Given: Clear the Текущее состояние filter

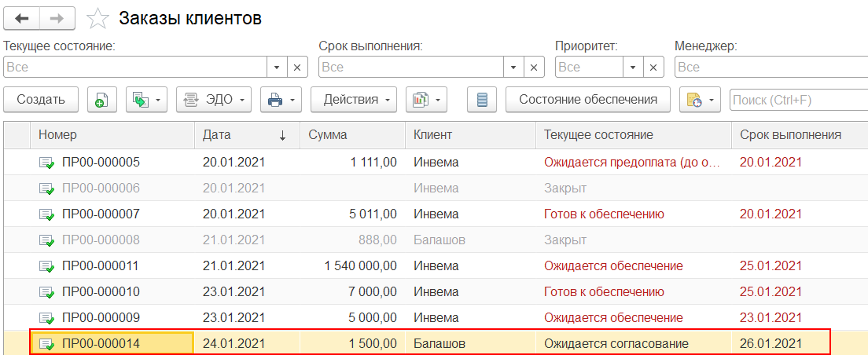Looking at the screenshot, I should [x=297, y=68].
